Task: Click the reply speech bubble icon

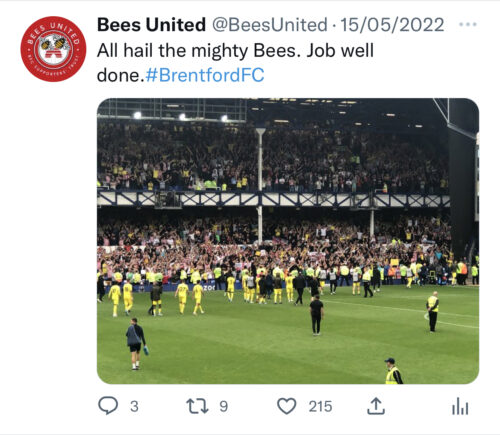Action: click(x=108, y=406)
